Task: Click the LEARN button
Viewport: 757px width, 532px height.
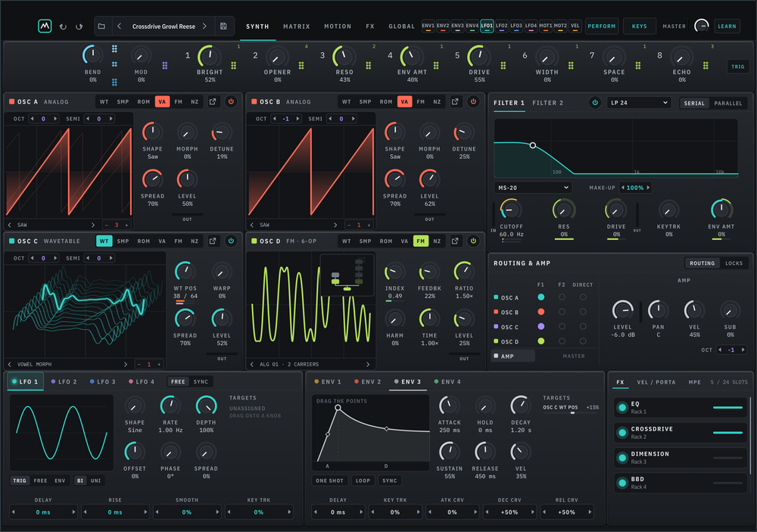Action: click(x=727, y=26)
